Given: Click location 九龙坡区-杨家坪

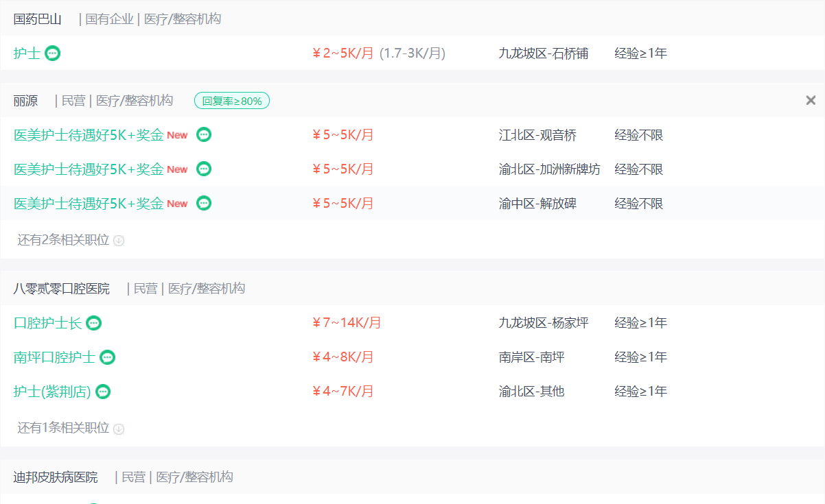Looking at the screenshot, I should pyautogui.click(x=544, y=323).
